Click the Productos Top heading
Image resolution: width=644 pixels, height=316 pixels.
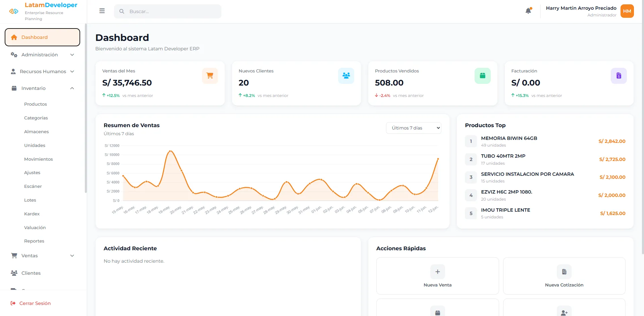tap(485, 125)
